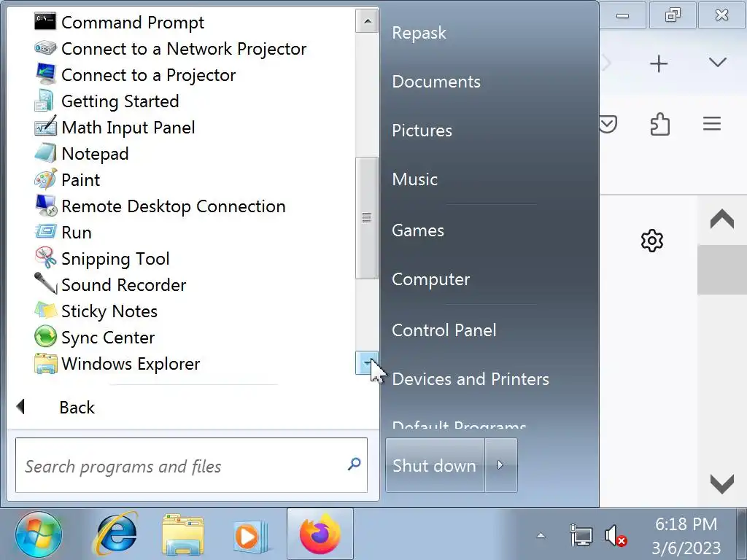Click the programs list scroll up arrow
Viewport: 747px width, 560px height.
[368, 21]
